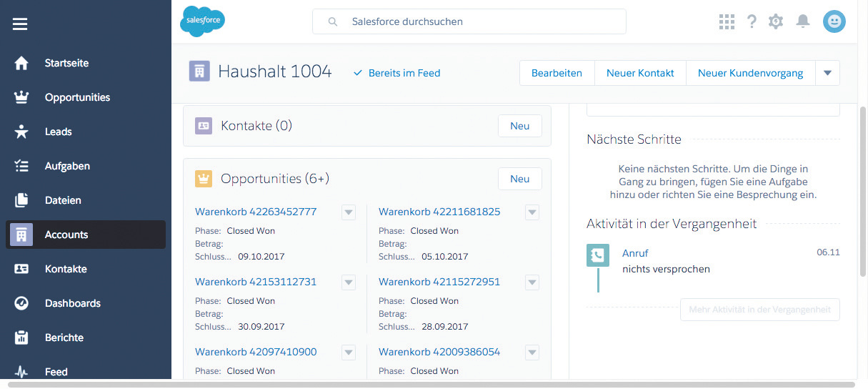Click the hamburger menu icon

tap(20, 24)
